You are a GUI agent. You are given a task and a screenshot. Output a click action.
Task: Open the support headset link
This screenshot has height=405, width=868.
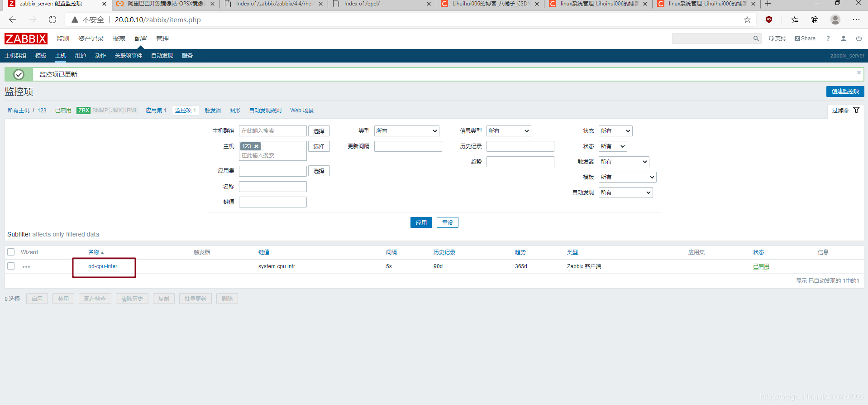tap(777, 39)
